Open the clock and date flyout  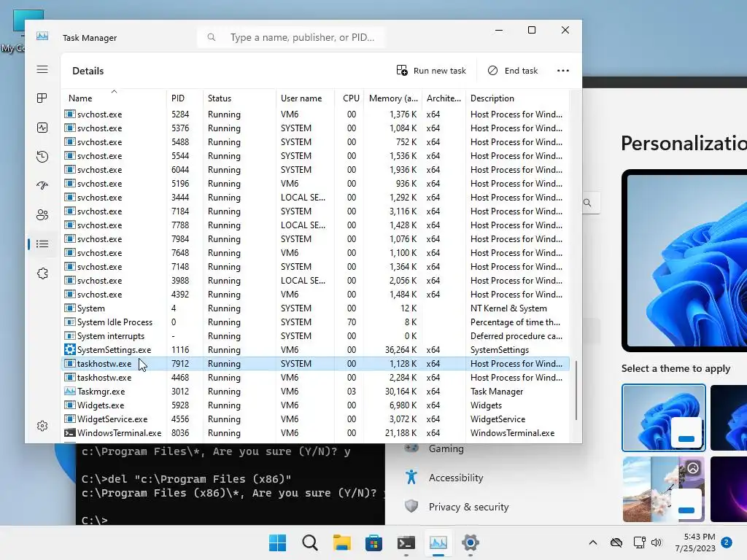[695, 542]
